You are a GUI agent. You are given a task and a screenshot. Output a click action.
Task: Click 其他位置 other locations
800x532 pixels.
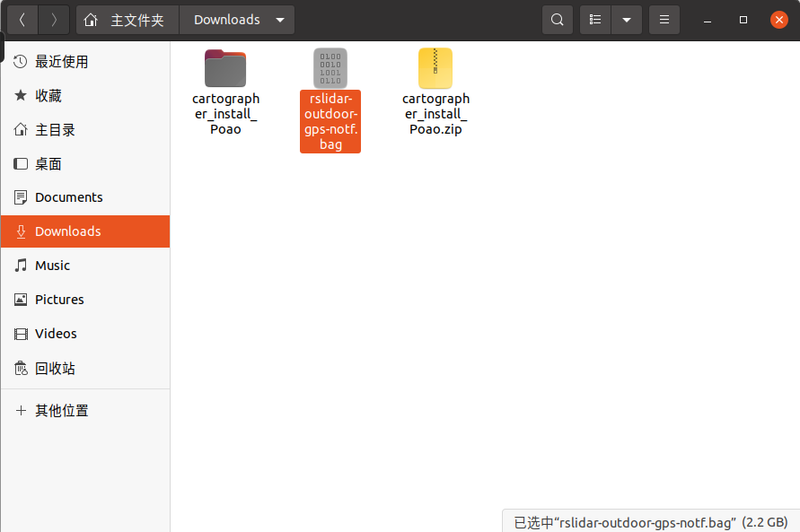(61, 411)
